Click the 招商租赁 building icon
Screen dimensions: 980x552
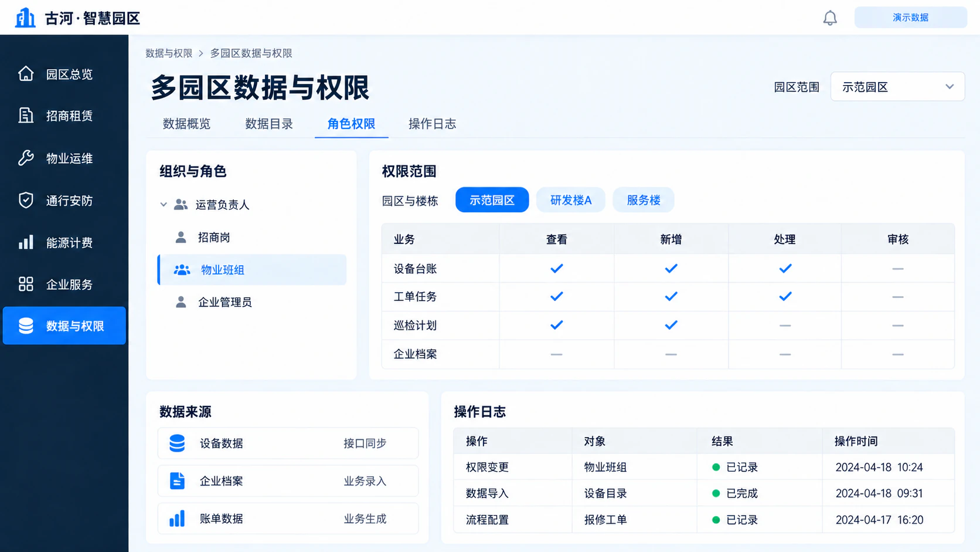[26, 116]
